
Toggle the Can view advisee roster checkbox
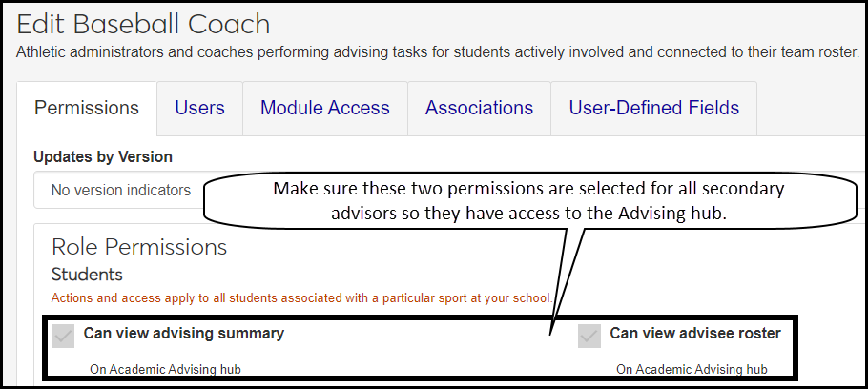tap(589, 336)
